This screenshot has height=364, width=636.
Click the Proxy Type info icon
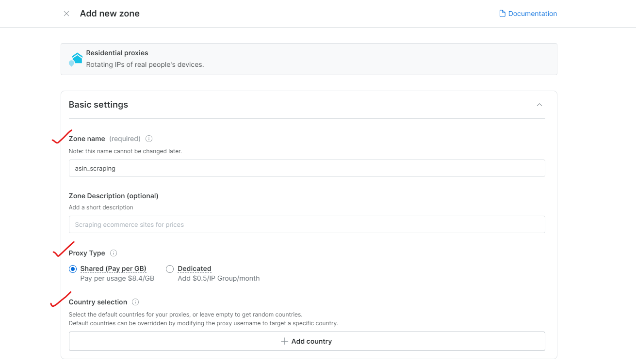[x=114, y=253]
